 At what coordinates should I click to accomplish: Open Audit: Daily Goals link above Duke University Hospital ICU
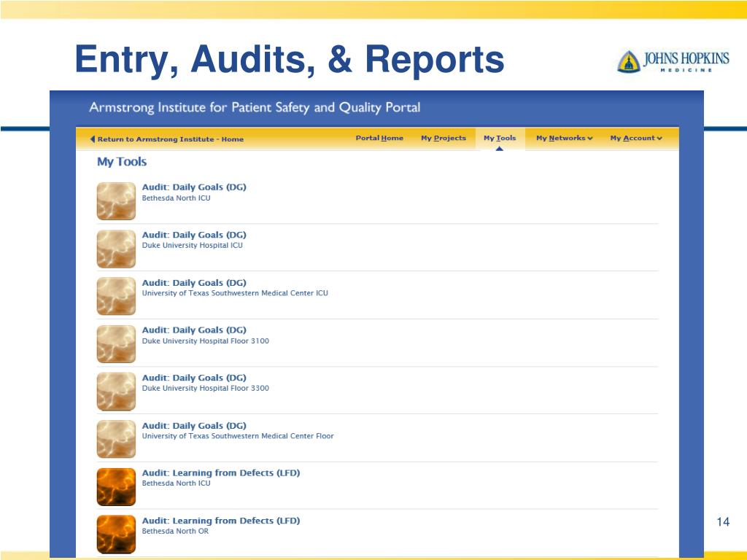[194, 235]
